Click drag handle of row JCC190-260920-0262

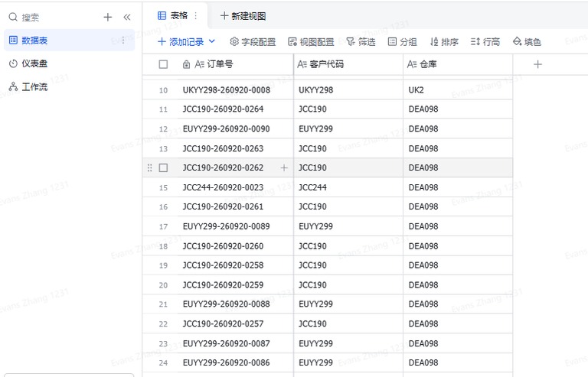[x=149, y=167]
